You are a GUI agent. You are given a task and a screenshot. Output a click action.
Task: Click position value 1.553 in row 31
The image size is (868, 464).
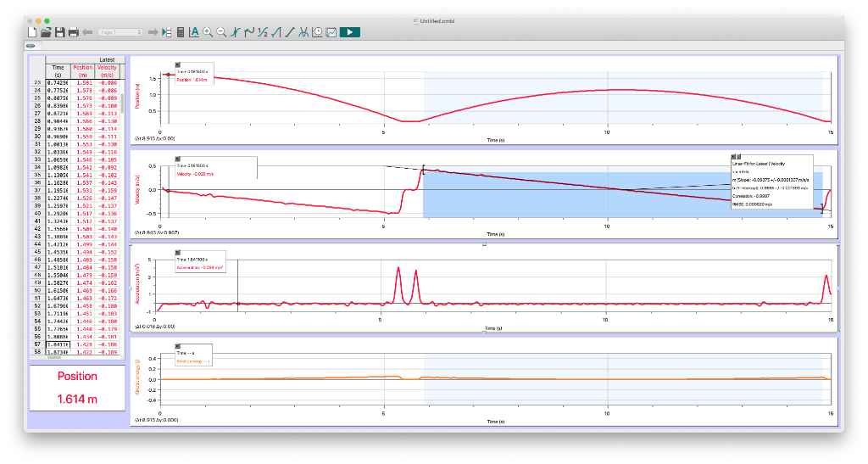point(84,144)
